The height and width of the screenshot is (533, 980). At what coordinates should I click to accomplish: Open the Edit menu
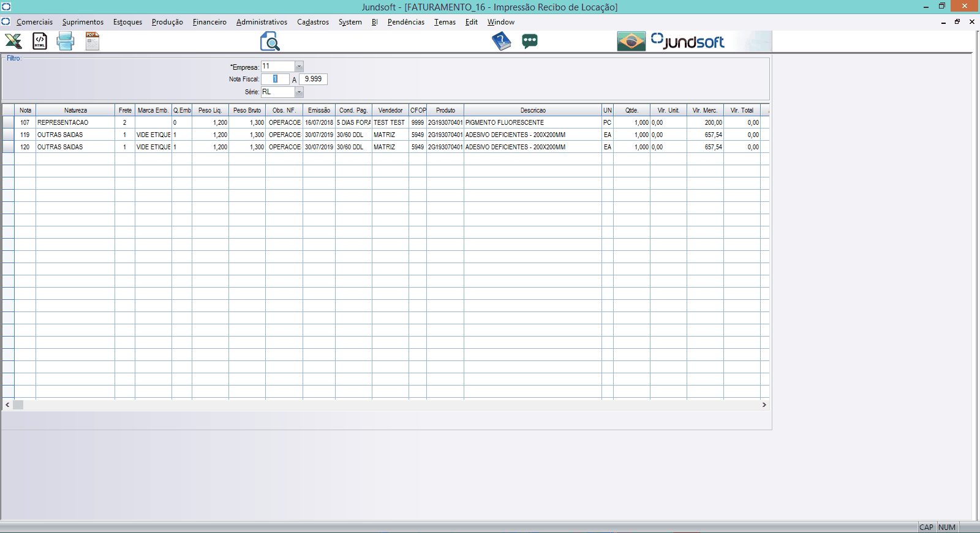click(x=471, y=22)
